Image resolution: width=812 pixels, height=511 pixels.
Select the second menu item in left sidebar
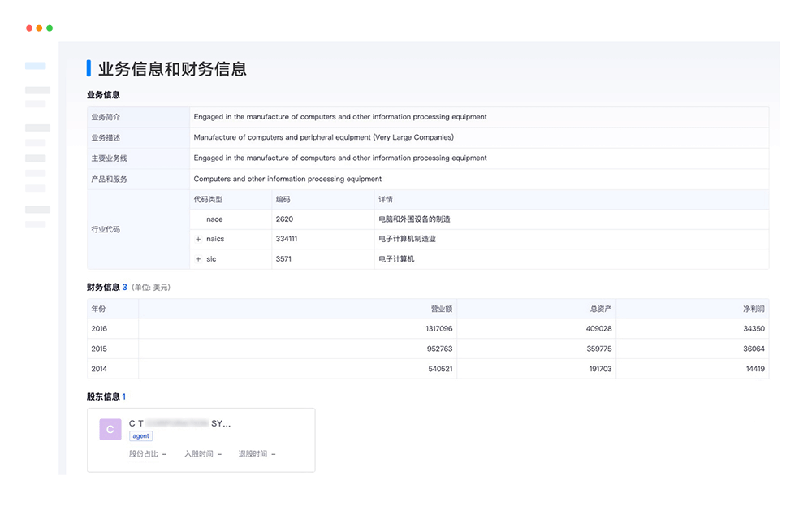click(37, 89)
